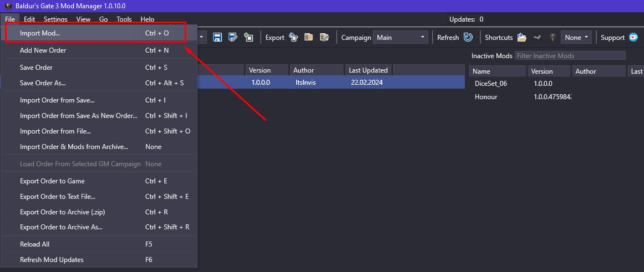Click the Shortcuts toolbar label

tap(499, 37)
